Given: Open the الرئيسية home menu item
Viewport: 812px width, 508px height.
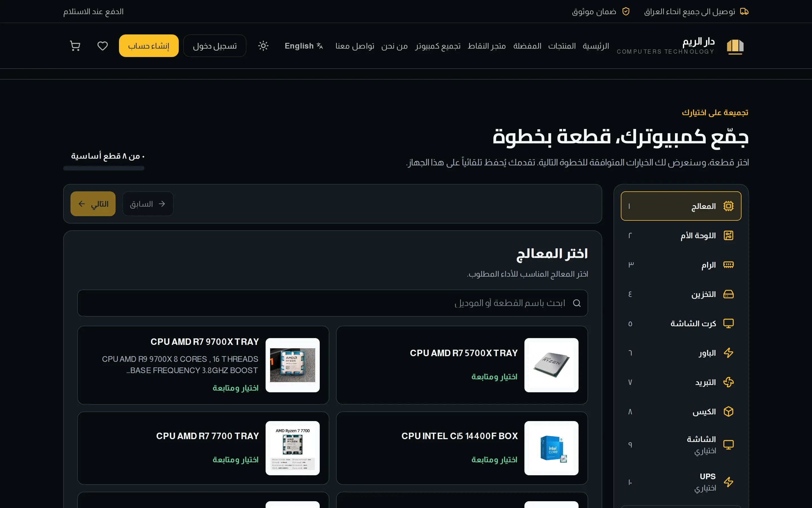Looking at the screenshot, I should (x=596, y=46).
